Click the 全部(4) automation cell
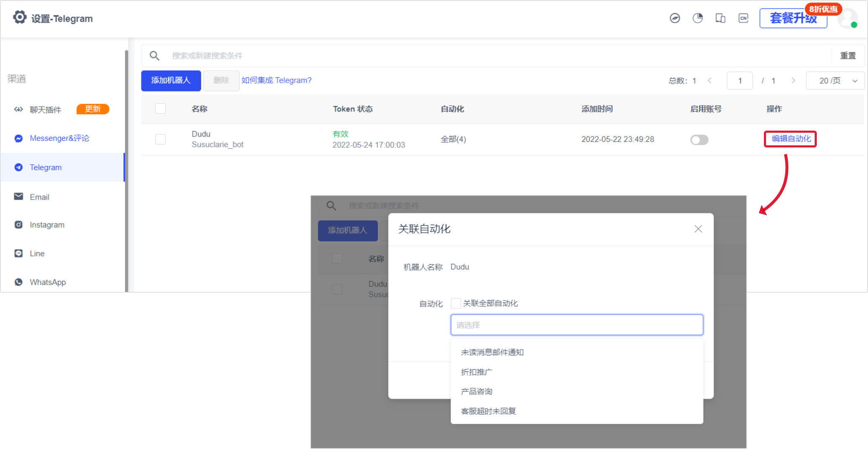The height and width of the screenshot is (449, 868). pos(453,139)
